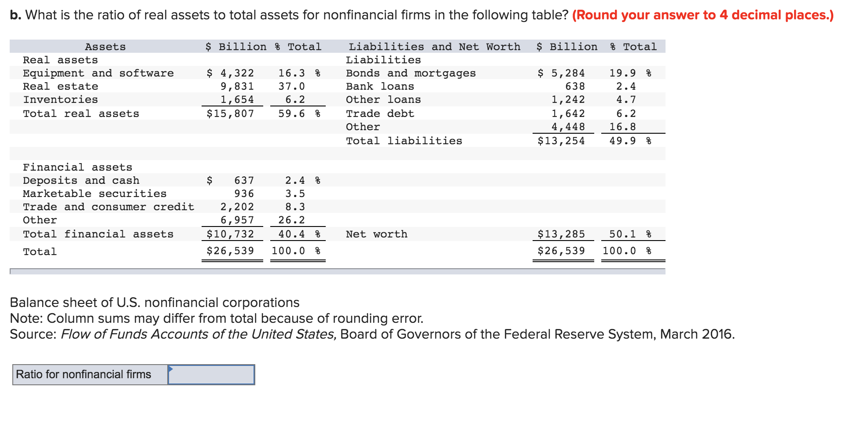The height and width of the screenshot is (431, 868).
Task: Select 'Trade and consumer credit' row label
Action: point(108,207)
